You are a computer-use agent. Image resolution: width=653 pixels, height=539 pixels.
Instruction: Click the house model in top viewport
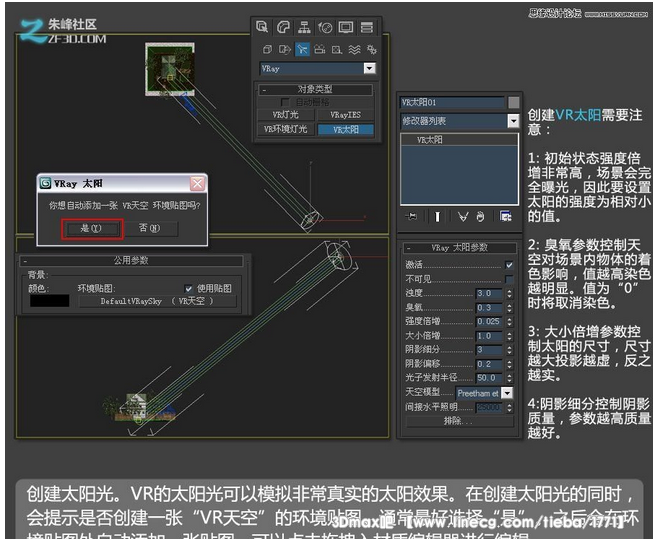170,69
